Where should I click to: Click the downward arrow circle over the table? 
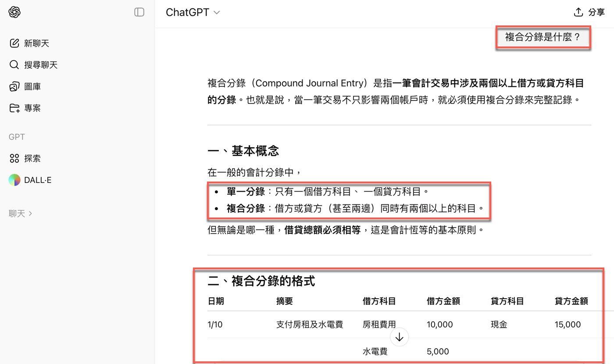pyautogui.click(x=399, y=337)
